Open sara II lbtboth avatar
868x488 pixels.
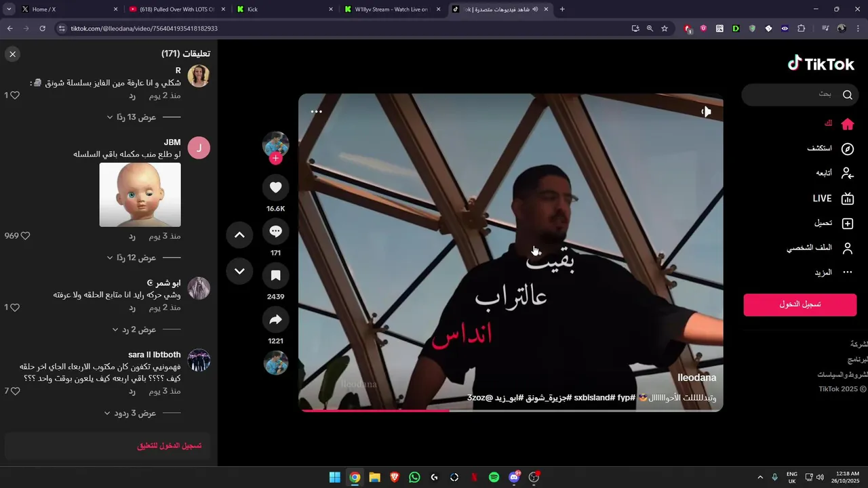pyautogui.click(x=199, y=360)
